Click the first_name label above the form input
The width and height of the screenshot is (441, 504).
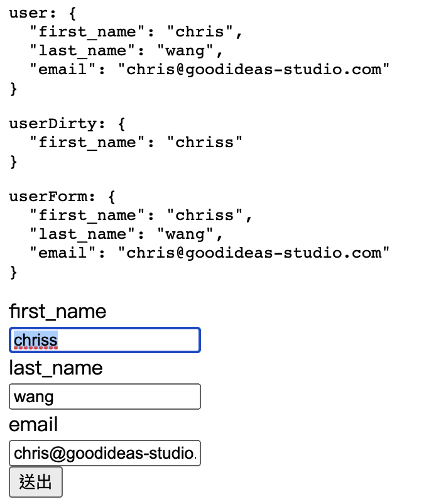click(x=58, y=312)
